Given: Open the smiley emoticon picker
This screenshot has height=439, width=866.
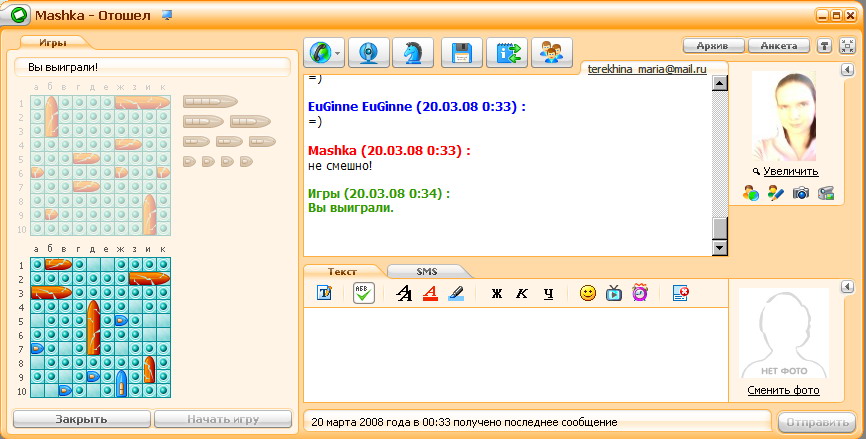Looking at the screenshot, I should point(588,293).
